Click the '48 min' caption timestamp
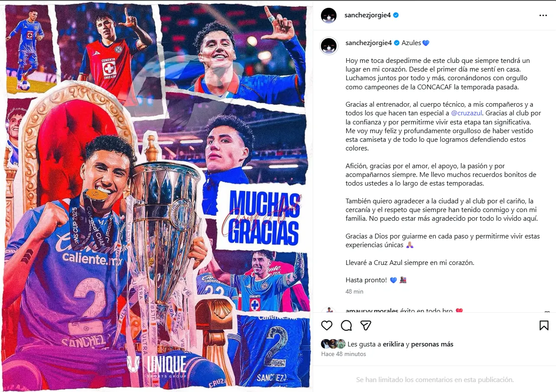 [x=354, y=291]
